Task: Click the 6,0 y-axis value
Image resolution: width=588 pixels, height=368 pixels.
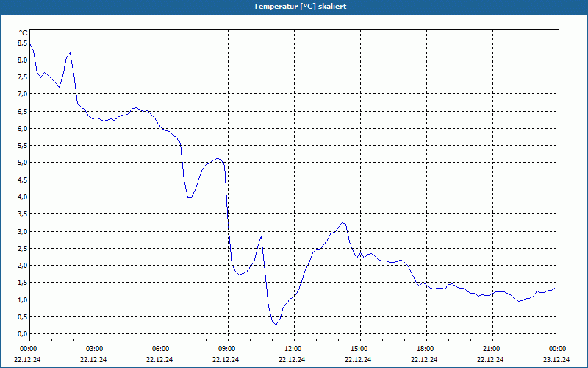Action: (23, 128)
